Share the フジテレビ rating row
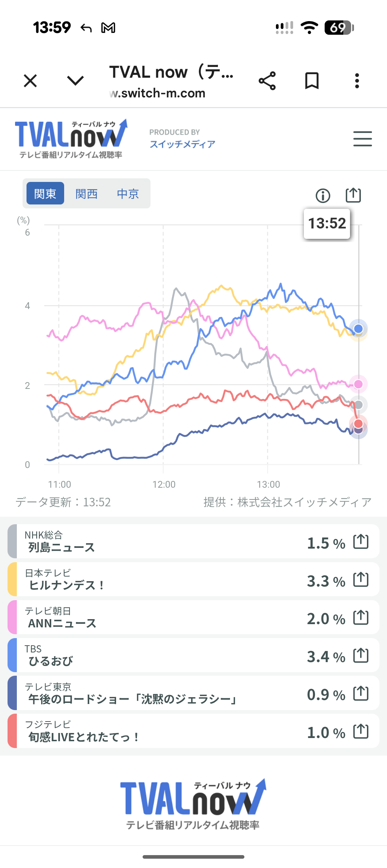 (361, 731)
